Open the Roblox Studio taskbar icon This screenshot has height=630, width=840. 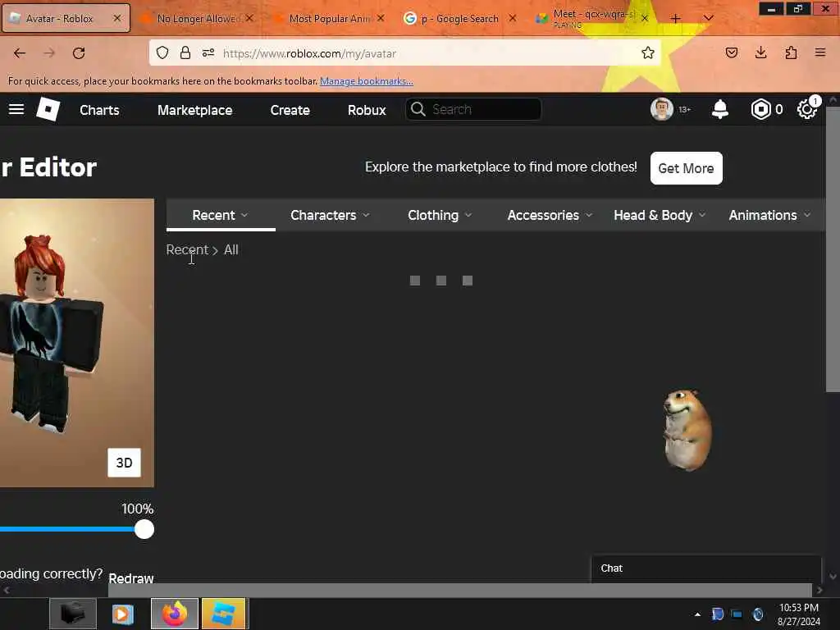coord(223,614)
